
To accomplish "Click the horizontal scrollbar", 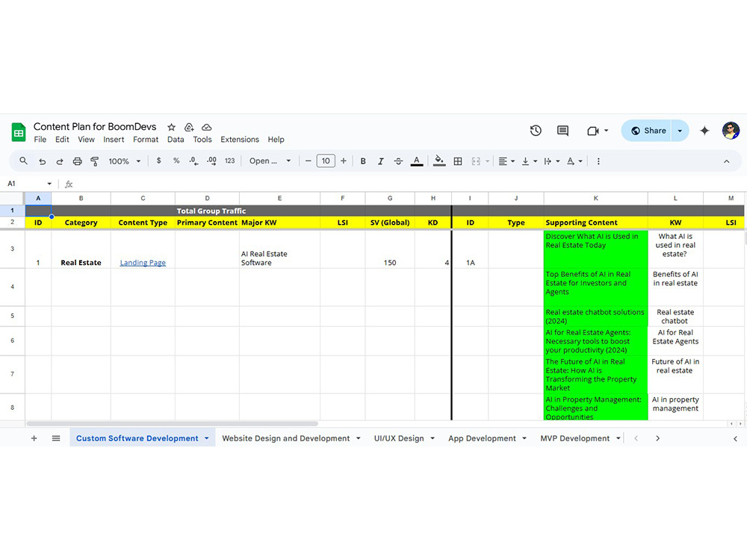I will point(172,423).
